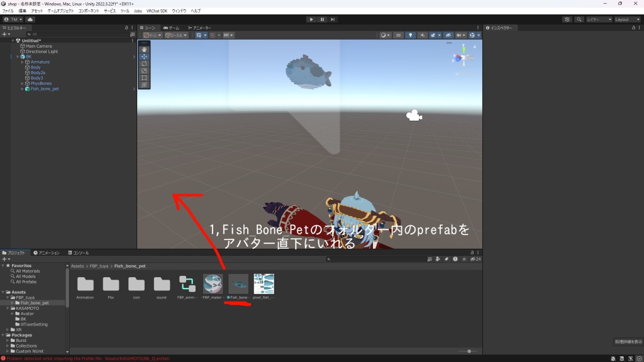Select the Scale tool
644x362 pixels.
pyautogui.click(x=144, y=70)
